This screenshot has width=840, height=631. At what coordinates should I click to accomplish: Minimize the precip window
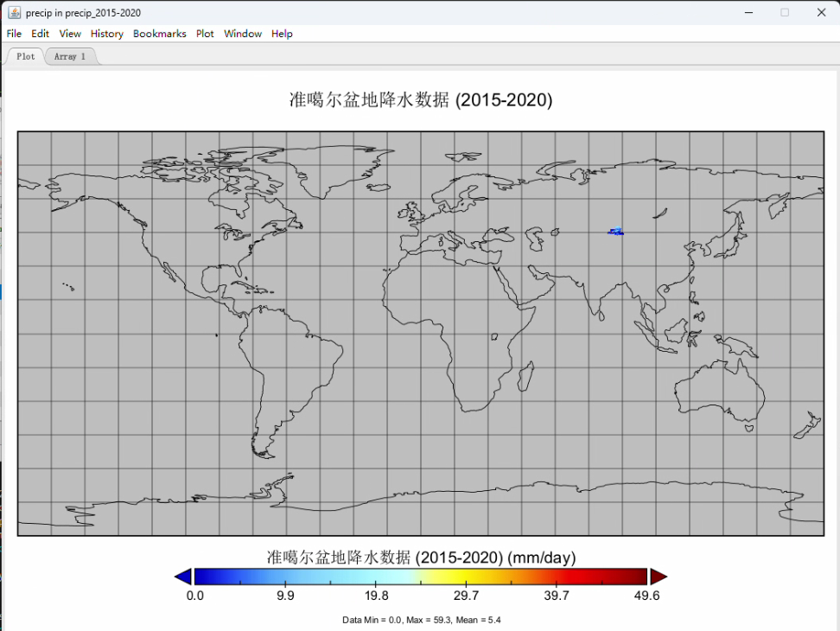(749, 12)
